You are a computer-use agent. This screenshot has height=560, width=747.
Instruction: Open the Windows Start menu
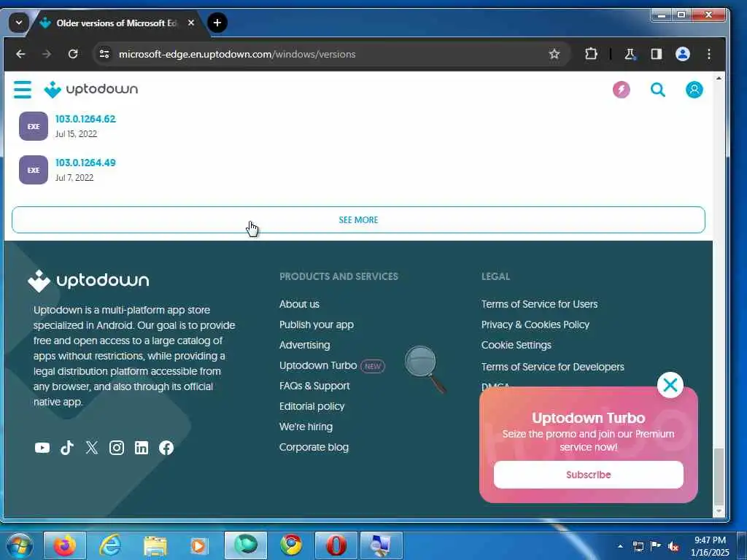(20, 545)
